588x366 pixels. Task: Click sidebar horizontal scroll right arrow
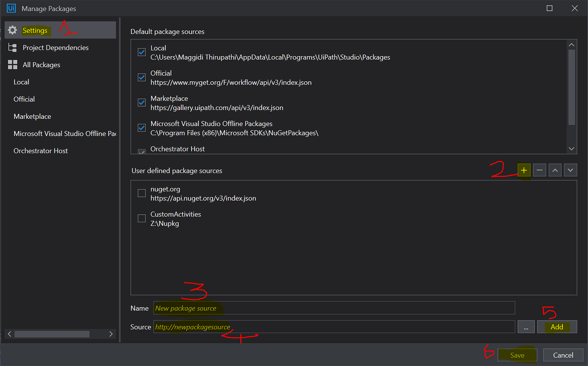point(111,334)
